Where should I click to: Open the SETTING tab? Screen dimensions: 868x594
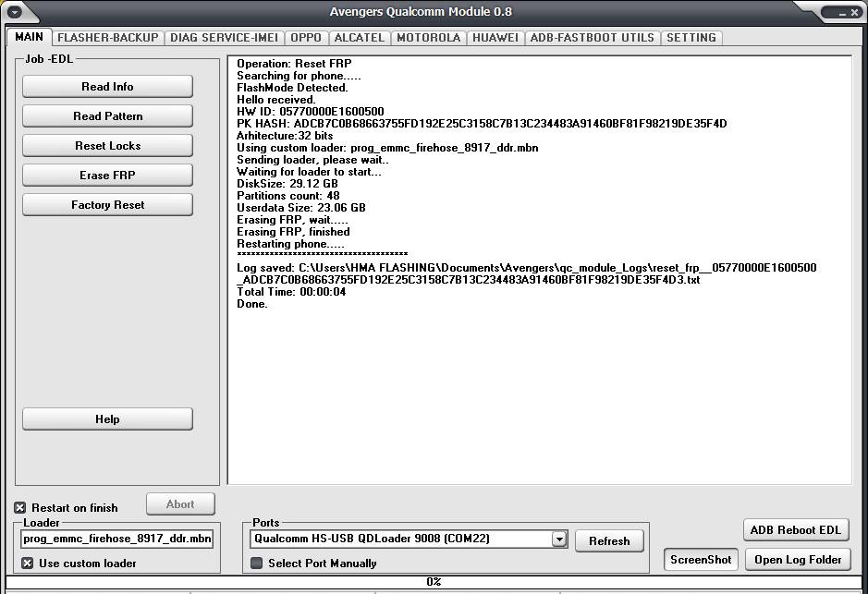coord(691,38)
